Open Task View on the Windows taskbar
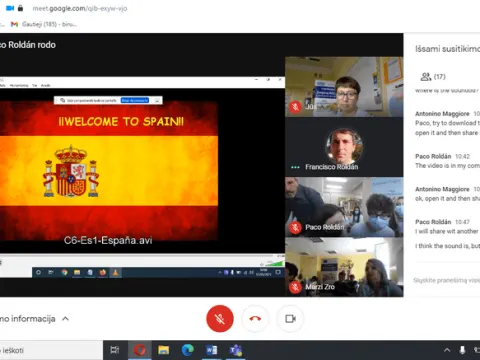 pyautogui.click(x=115, y=350)
